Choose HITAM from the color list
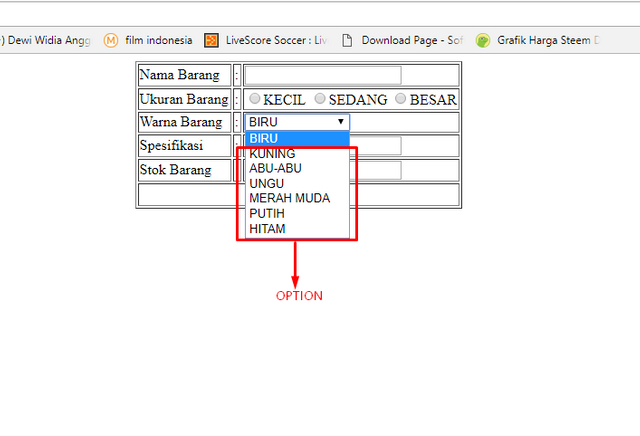This screenshot has width=640, height=436. [297, 229]
